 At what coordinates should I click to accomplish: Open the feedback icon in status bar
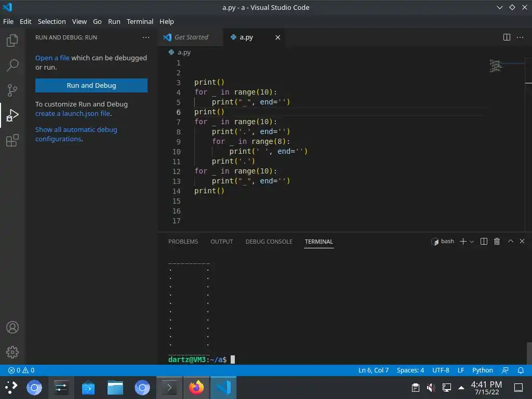(x=505, y=370)
